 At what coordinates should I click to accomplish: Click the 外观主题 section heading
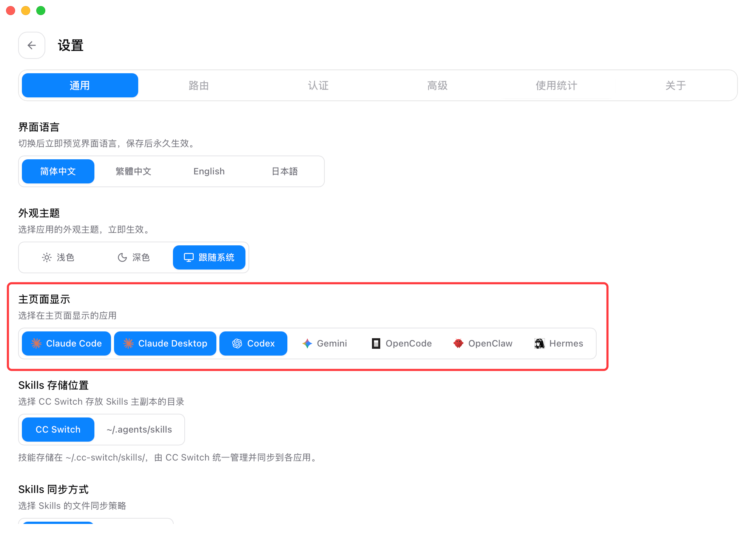pyautogui.click(x=39, y=213)
